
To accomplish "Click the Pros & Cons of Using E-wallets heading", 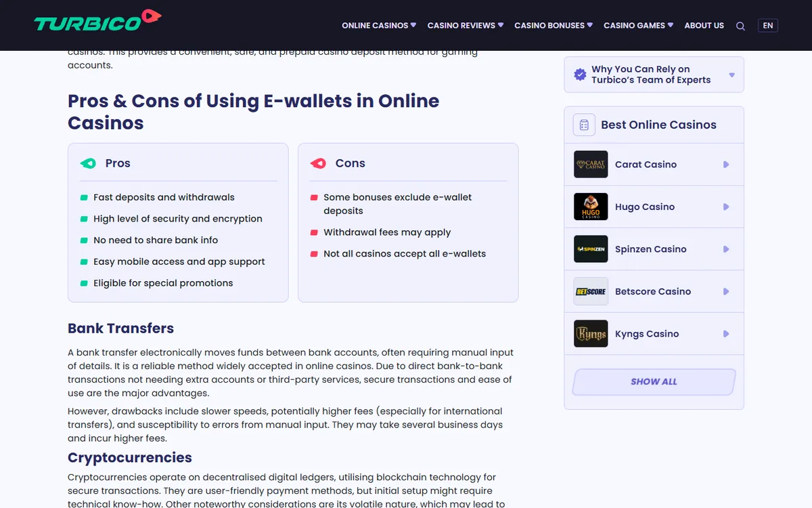I will [x=254, y=112].
